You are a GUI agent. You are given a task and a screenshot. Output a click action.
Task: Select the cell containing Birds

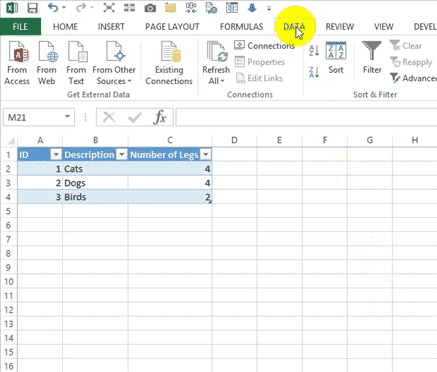coord(95,197)
